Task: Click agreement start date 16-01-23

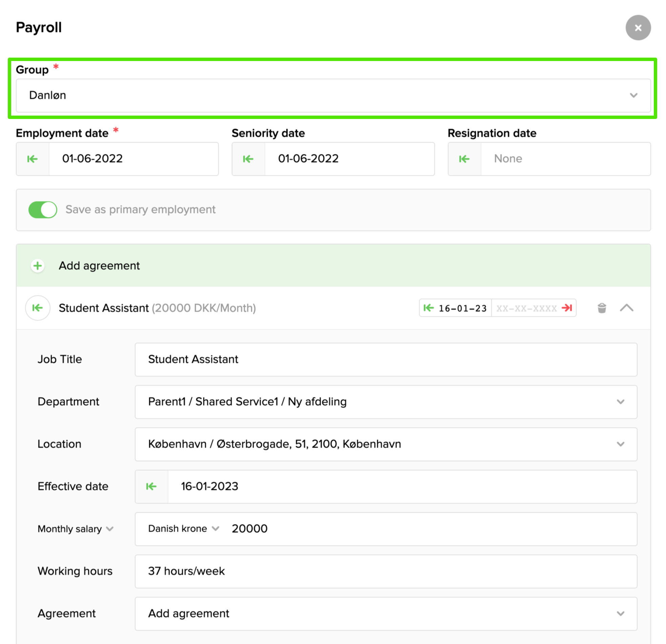Action: click(x=462, y=308)
